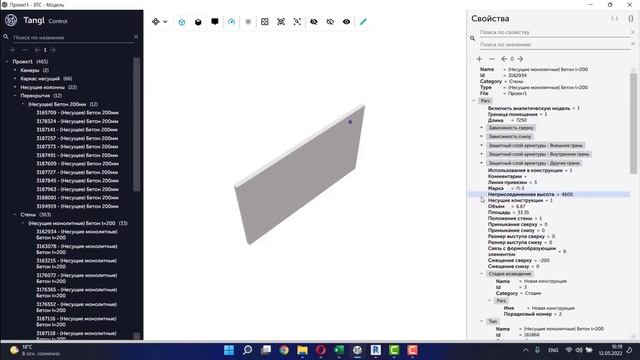Select the teal measure line tool
Screen dimensions: 640x360
click(x=363, y=22)
